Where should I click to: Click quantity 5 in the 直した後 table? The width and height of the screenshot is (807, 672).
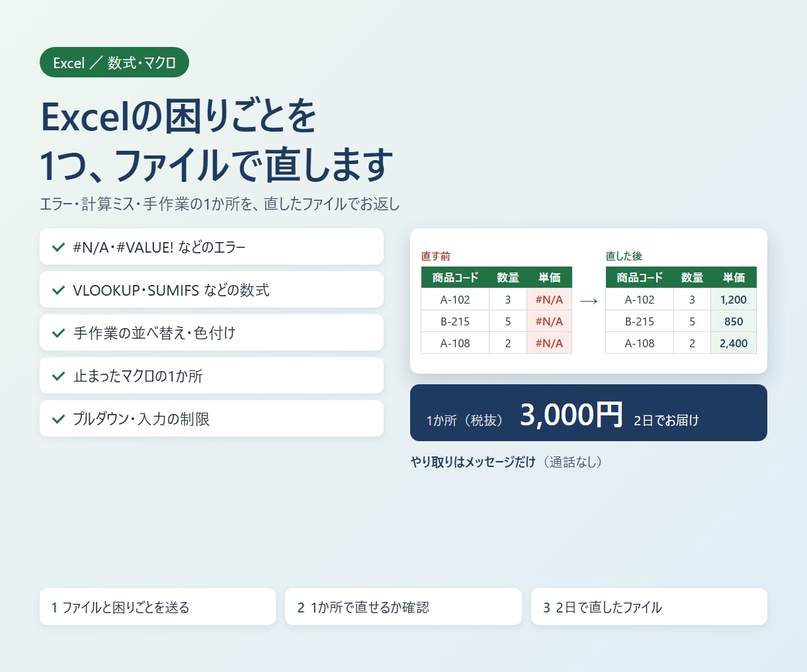(692, 321)
